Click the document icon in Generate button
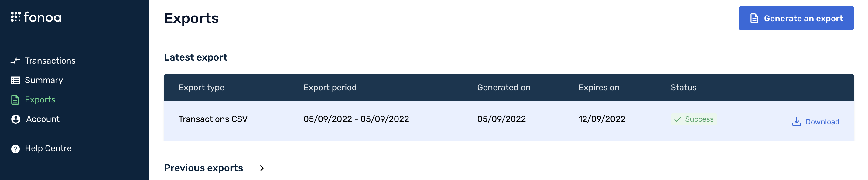The width and height of the screenshot is (868, 180). [x=754, y=19]
